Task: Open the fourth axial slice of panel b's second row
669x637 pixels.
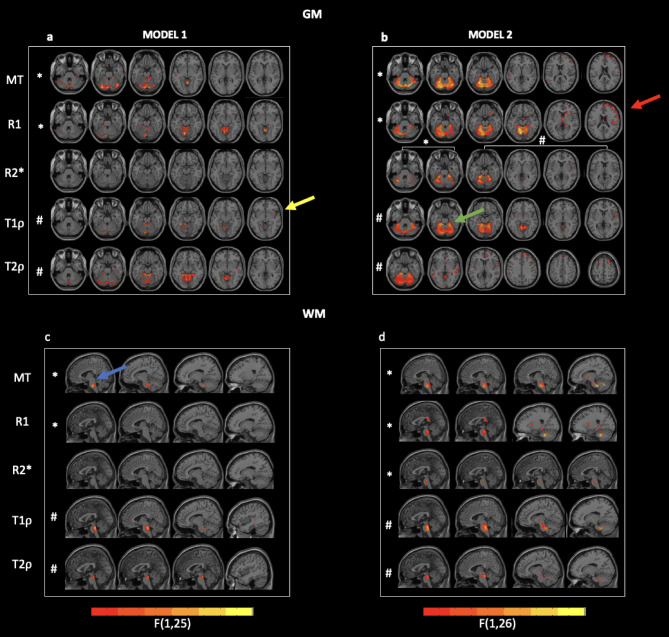Action: pyautogui.click(x=523, y=120)
